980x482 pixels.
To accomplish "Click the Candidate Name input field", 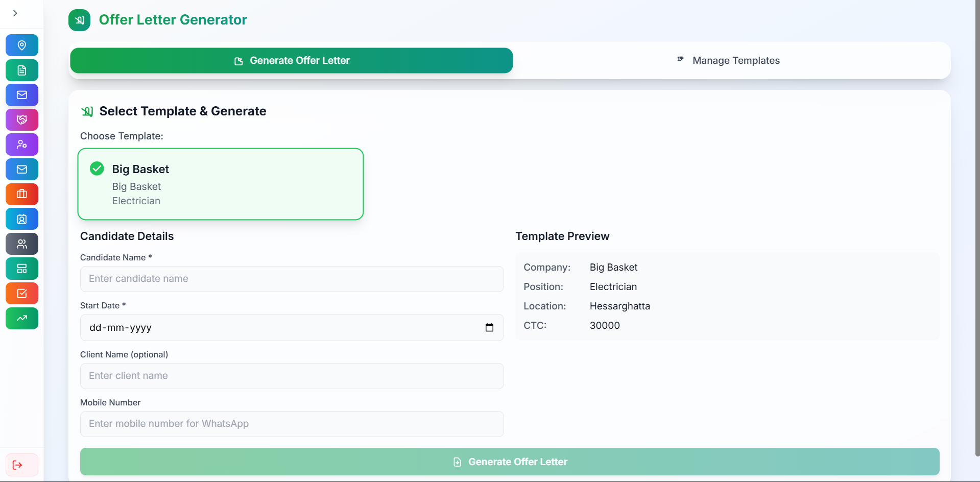I will pos(292,279).
